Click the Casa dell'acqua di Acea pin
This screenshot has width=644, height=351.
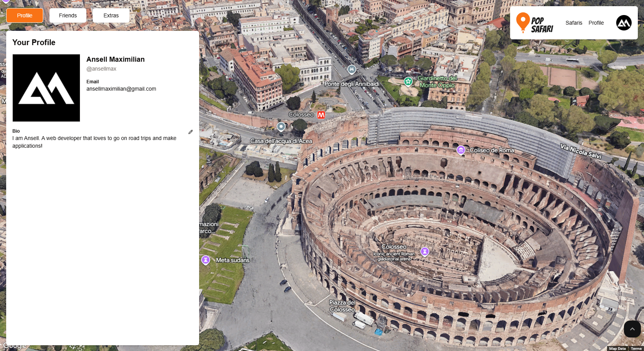click(x=281, y=127)
